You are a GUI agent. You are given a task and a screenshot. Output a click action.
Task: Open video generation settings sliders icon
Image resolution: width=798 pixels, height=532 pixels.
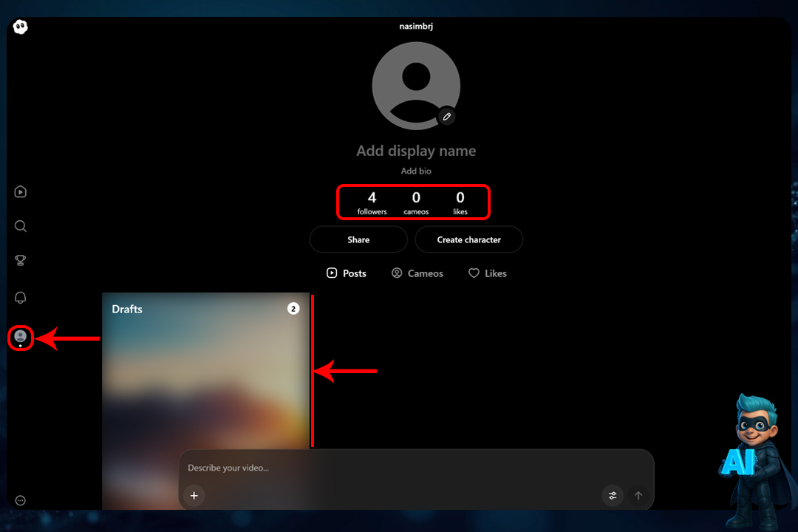point(613,496)
